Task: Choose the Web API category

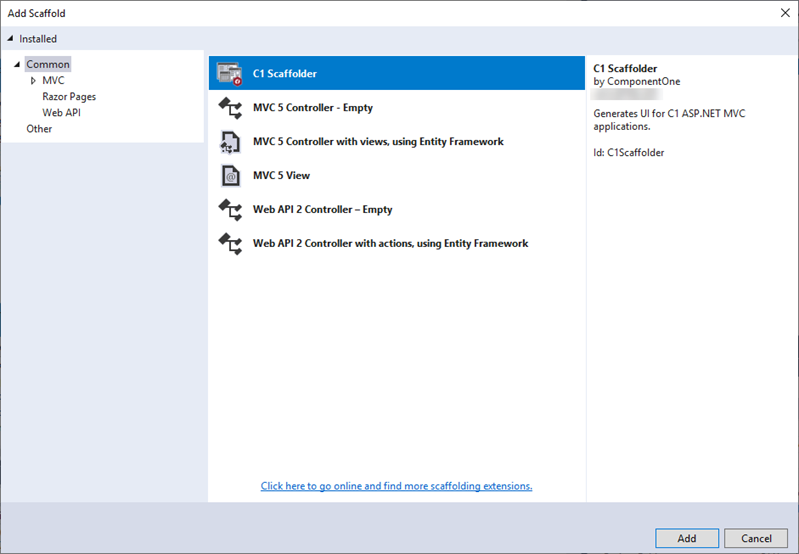Action: tap(61, 113)
